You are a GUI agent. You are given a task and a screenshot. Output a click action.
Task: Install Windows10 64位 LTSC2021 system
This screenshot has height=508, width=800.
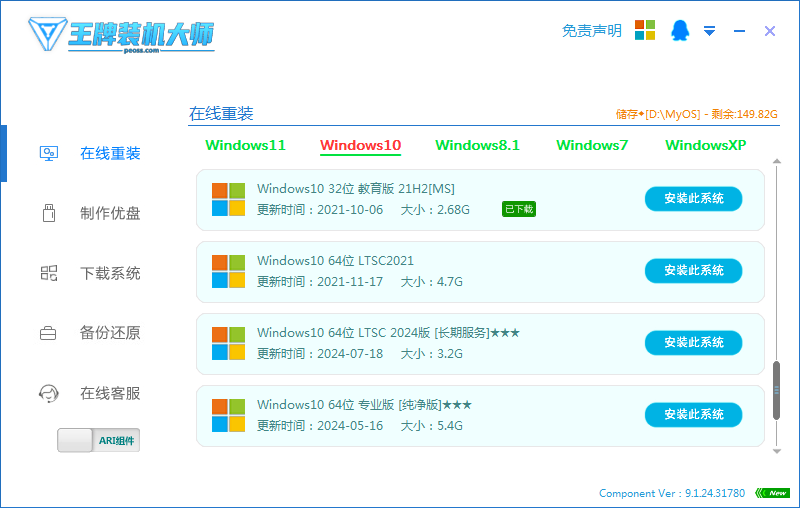693,270
